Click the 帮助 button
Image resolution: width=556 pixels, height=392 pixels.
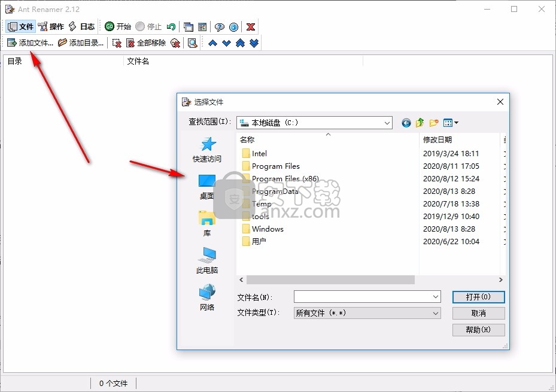478,330
